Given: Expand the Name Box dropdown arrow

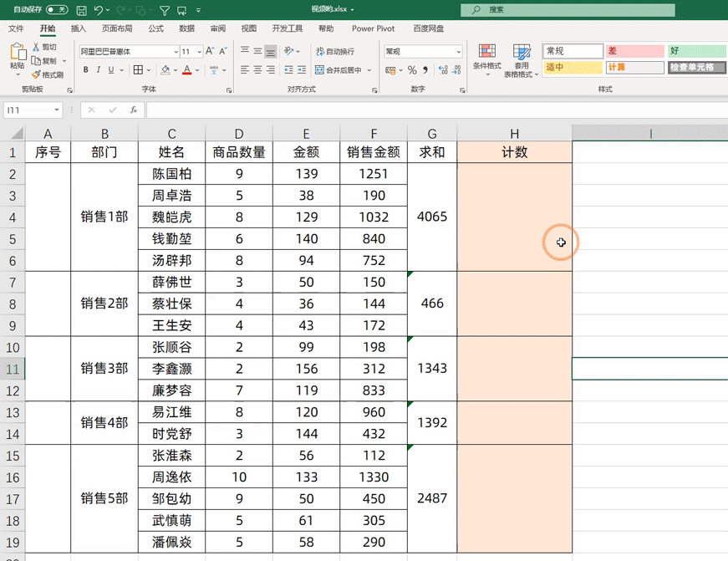Looking at the screenshot, I should click(57, 110).
